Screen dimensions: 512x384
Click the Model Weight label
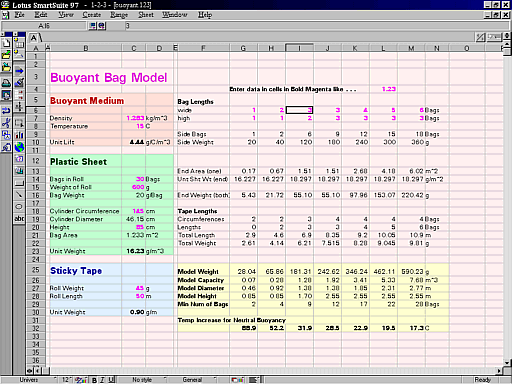click(198, 272)
